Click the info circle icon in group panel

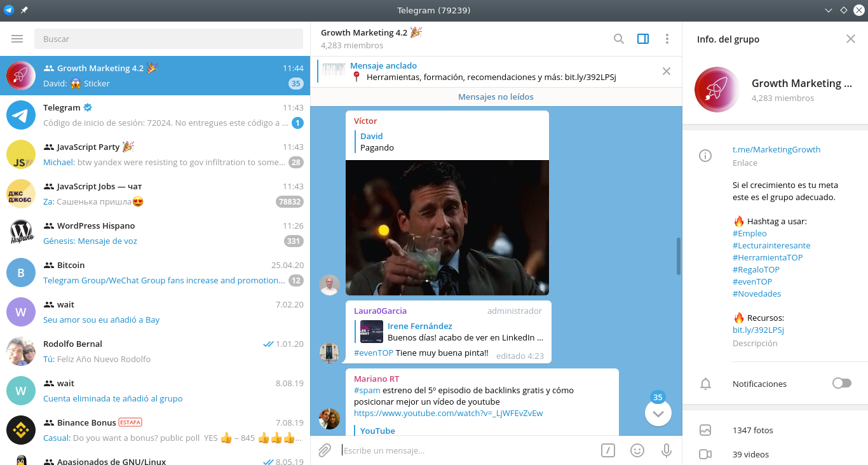coord(705,156)
